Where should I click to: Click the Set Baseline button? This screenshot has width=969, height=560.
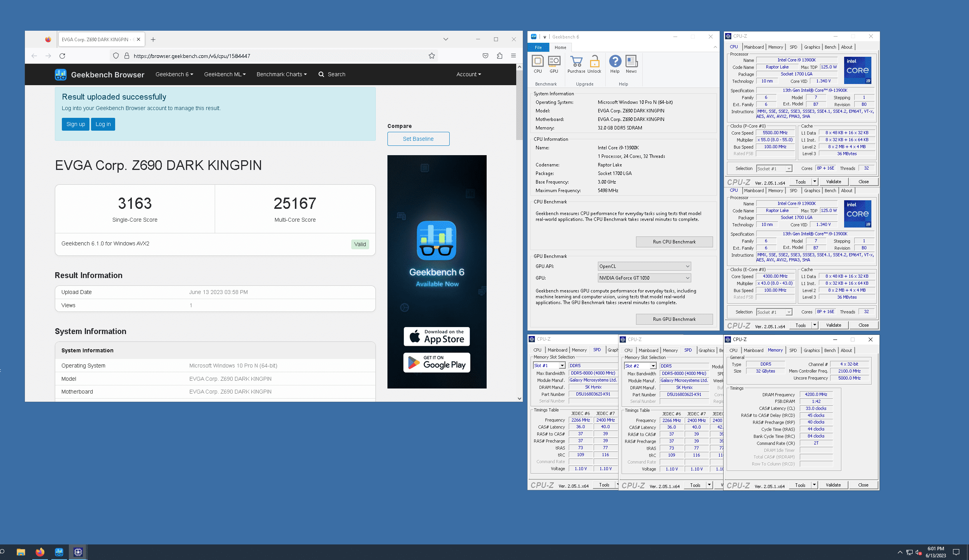[x=418, y=139]
